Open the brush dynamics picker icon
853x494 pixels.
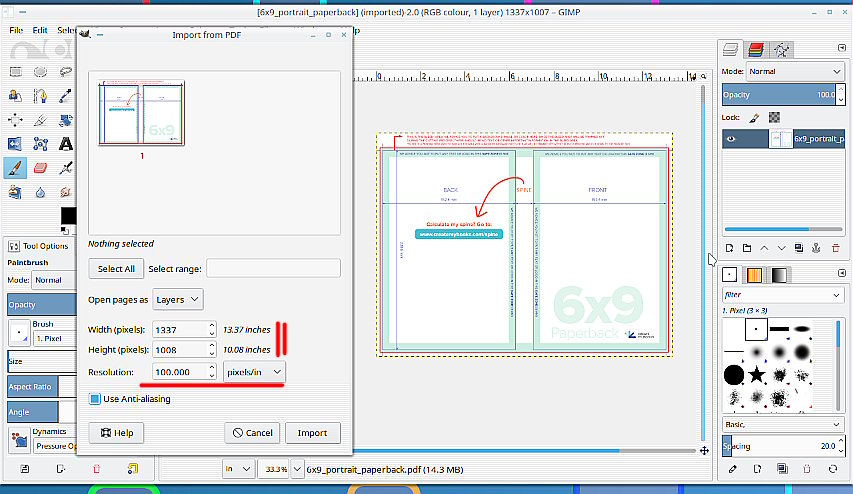click(20, 440)
